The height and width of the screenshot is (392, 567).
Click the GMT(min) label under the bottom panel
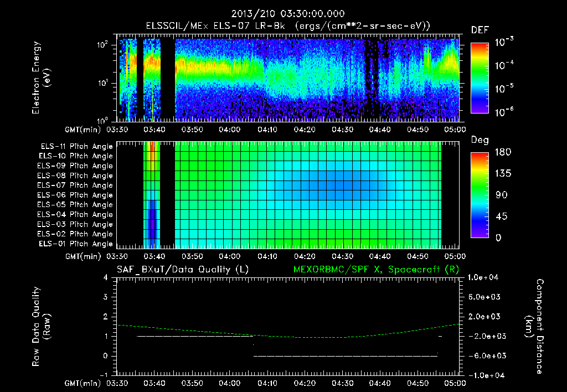(x=83, y=384)
